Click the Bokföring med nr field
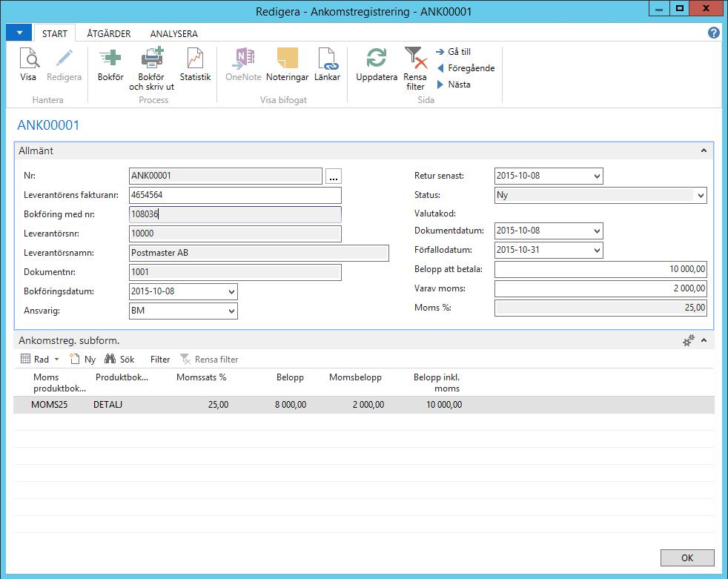 click(236, 214)
